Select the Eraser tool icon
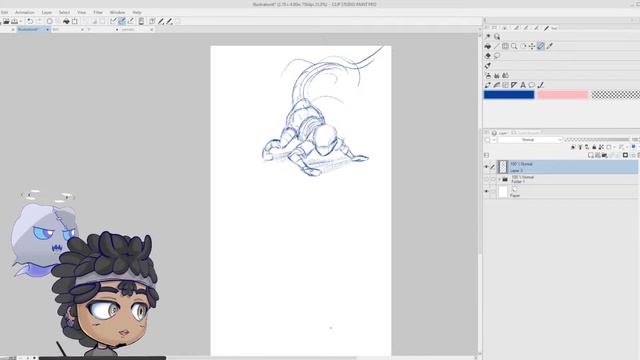 488,56
